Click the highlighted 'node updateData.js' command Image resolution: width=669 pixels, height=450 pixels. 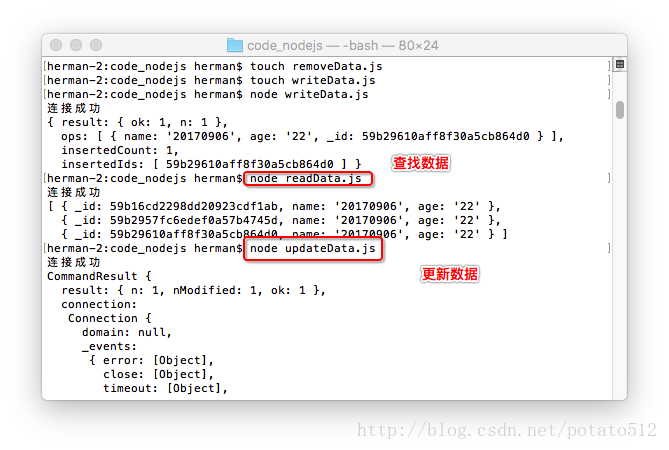click(x=313, y=249)
